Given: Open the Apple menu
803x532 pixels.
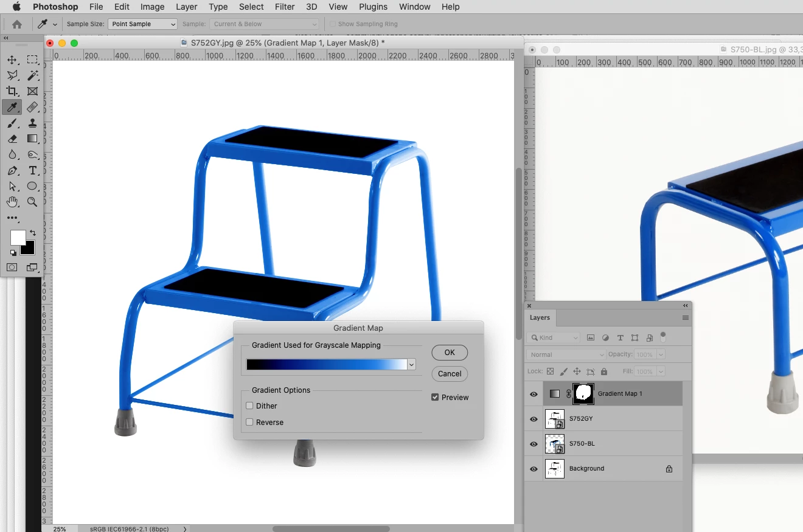Looking at the screenshot, I should click(x=16, y=7).
